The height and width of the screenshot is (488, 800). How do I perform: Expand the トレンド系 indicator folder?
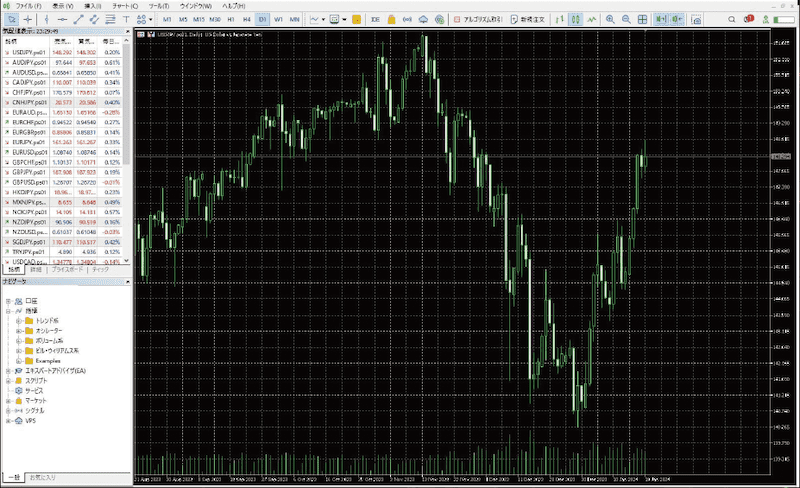18,320
